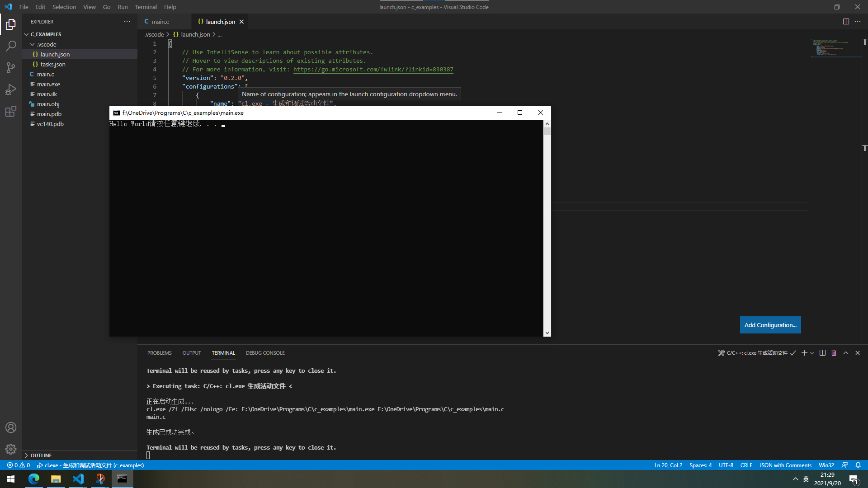Click the cl.exe debug launch status item
The width and height of the screenshot is (868, 488).
(x=90, y=465)
